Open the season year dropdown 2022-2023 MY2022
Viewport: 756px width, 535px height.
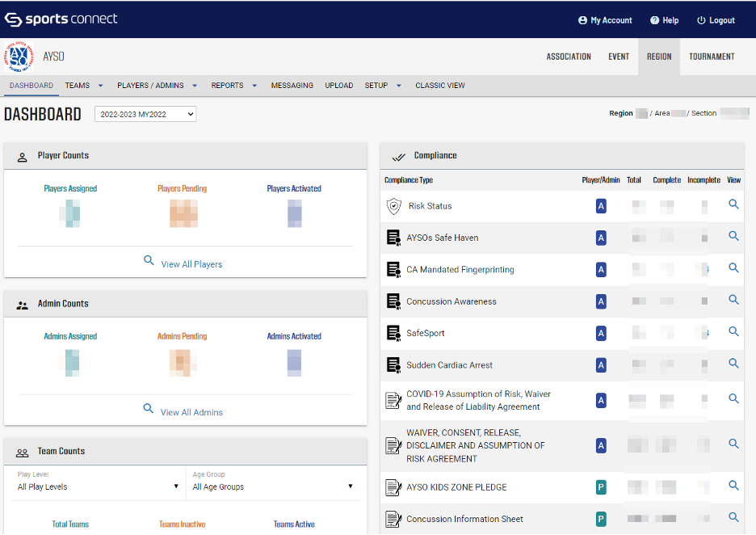(145, 115)
